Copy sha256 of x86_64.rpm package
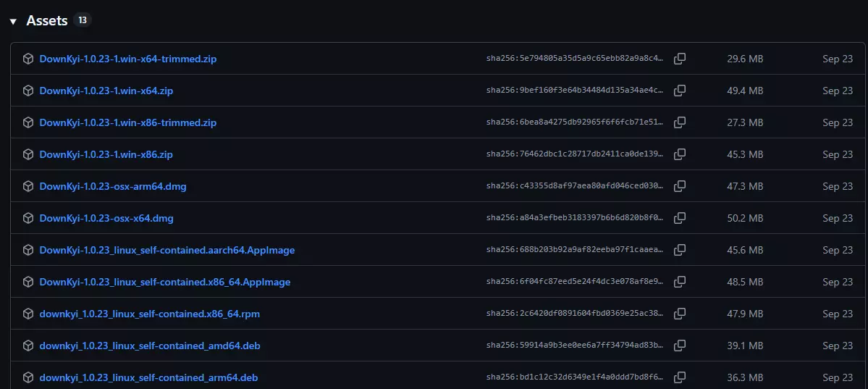This screenshot has width=868, height=389. click(680, 314)
